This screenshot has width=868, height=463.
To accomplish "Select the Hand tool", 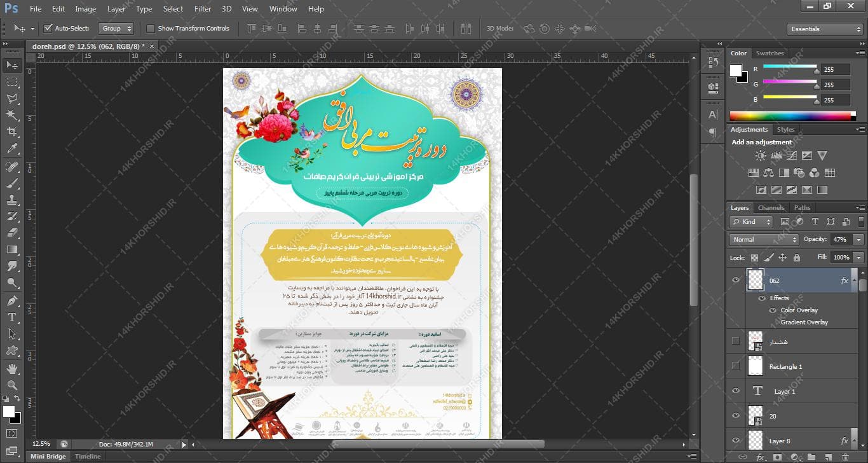I will [12, 368].
